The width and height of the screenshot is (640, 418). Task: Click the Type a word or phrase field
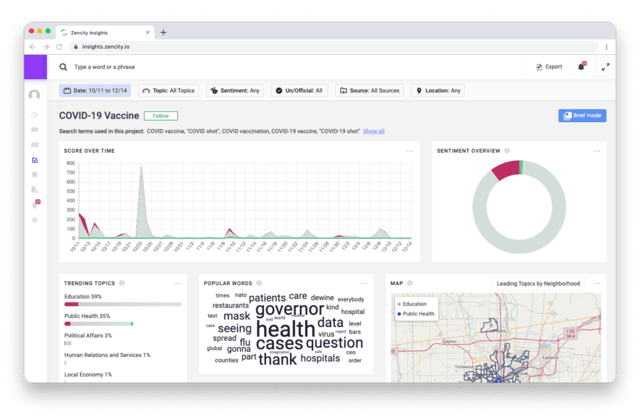pos(104,67)
